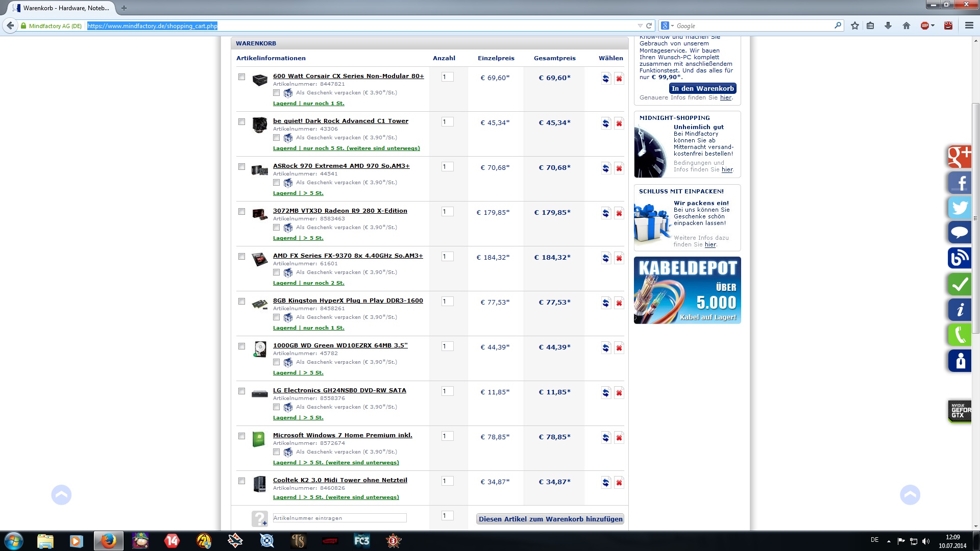Remove Cooltek K2 tower from cart

[x=619, y=483]
